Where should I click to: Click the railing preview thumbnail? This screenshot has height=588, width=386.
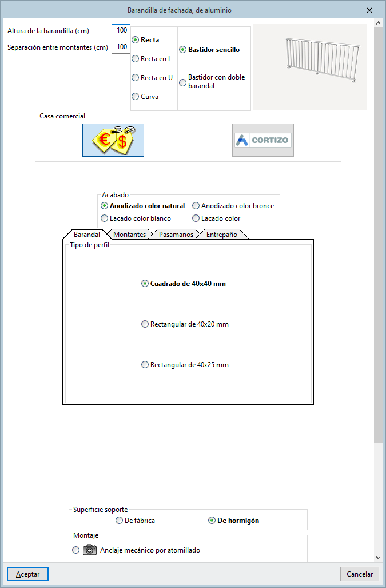click(x=310, y=67)
